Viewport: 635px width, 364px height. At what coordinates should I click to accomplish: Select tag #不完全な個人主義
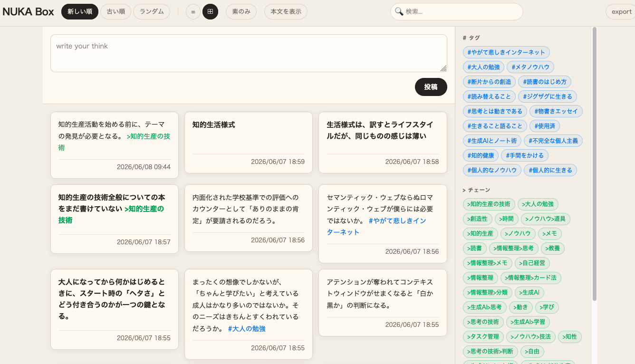point(553,141)
